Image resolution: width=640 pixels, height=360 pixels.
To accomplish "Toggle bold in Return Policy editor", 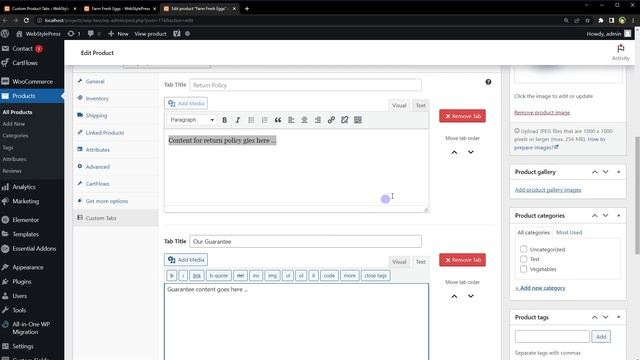I will click(224, 120).
